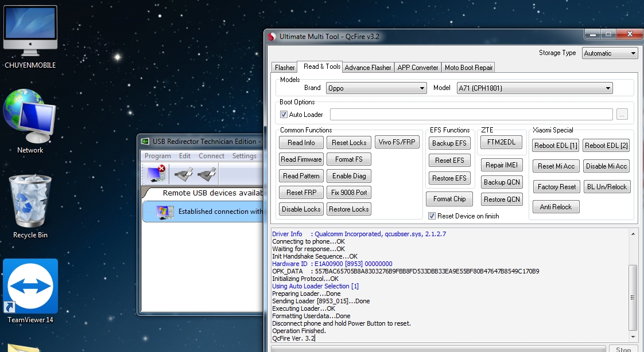Click the Reset Locks button
The image size is (644, 352).
(x=349, y=143)
